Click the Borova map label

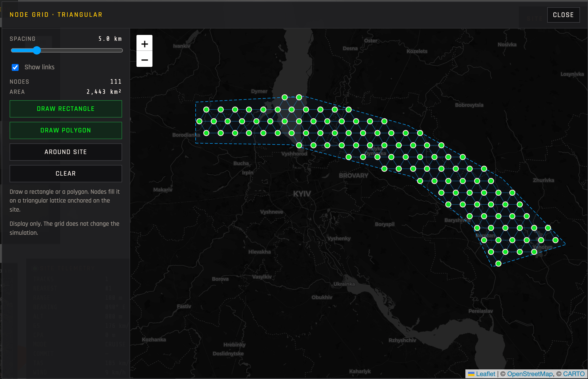[x=220, y=279]
